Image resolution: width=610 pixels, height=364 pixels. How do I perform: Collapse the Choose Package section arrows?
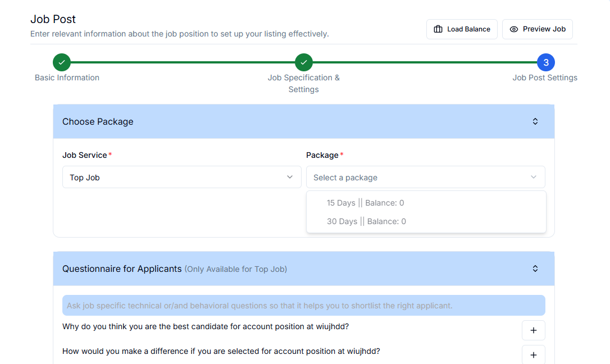pyautogui.click(x=535, y=121)
